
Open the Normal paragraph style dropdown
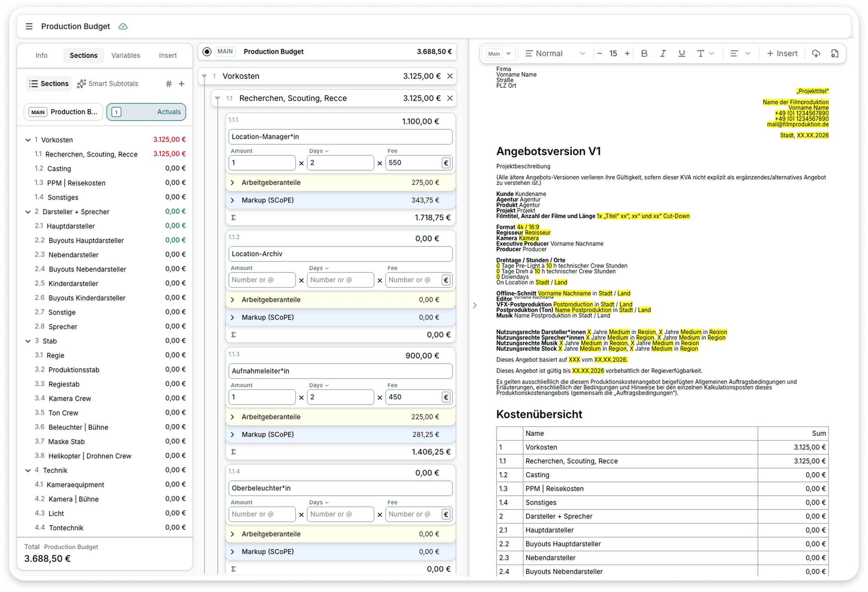[x=555, y=54]
